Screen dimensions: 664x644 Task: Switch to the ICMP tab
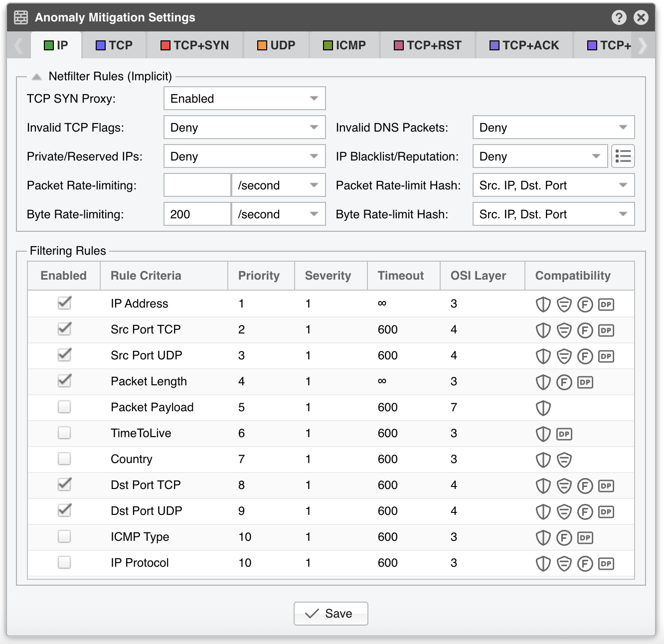pyautogui.click(x=344, y=45)
